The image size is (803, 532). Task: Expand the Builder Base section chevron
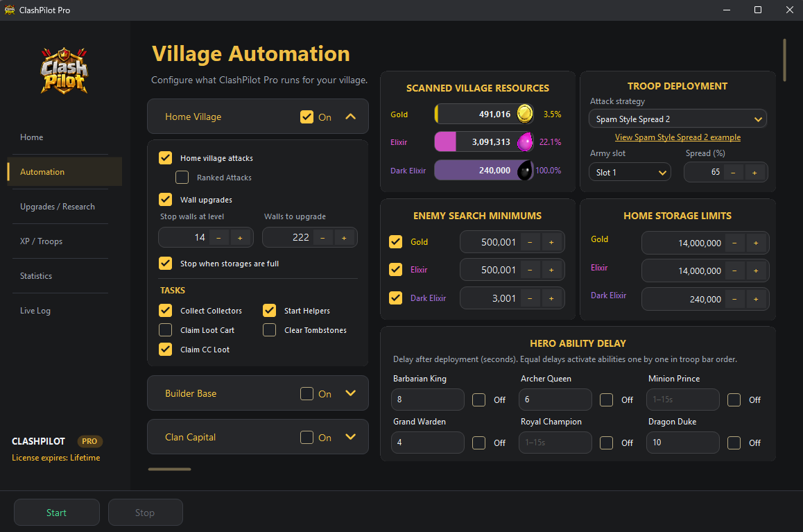coord(351,393)
